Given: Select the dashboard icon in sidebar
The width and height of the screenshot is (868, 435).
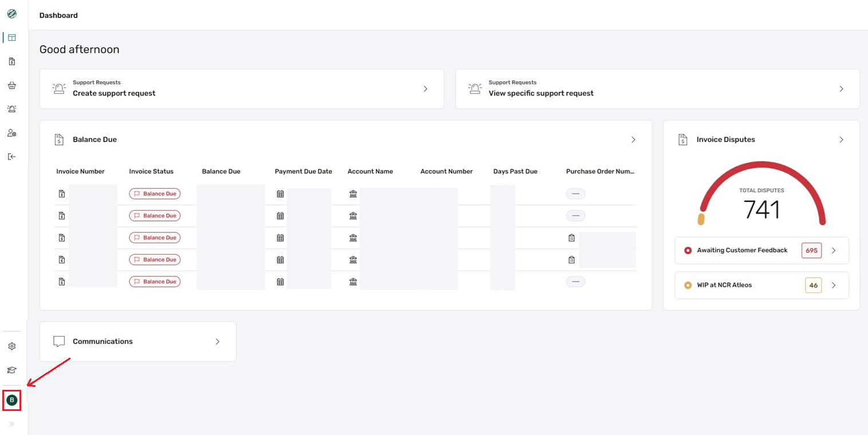Looking at the screenshot, I should tap(11, 38).
